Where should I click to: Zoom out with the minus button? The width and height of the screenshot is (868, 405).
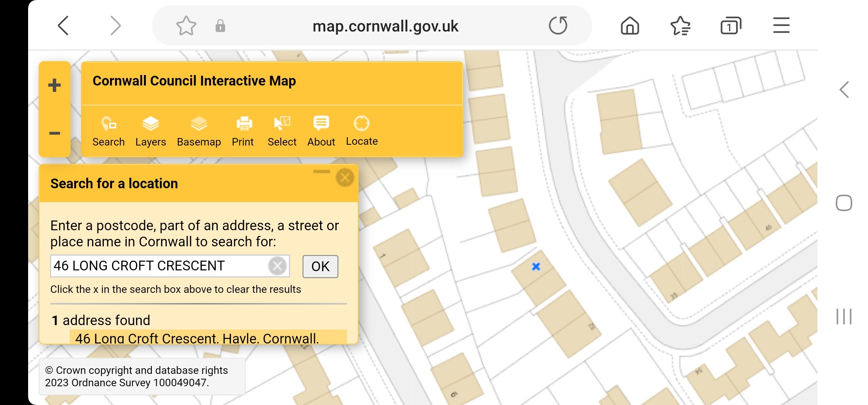point(55,133)
